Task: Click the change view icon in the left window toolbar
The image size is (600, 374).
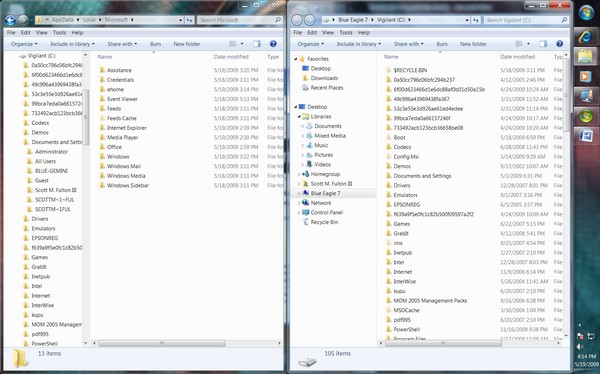Action: [x=232, y=44]
